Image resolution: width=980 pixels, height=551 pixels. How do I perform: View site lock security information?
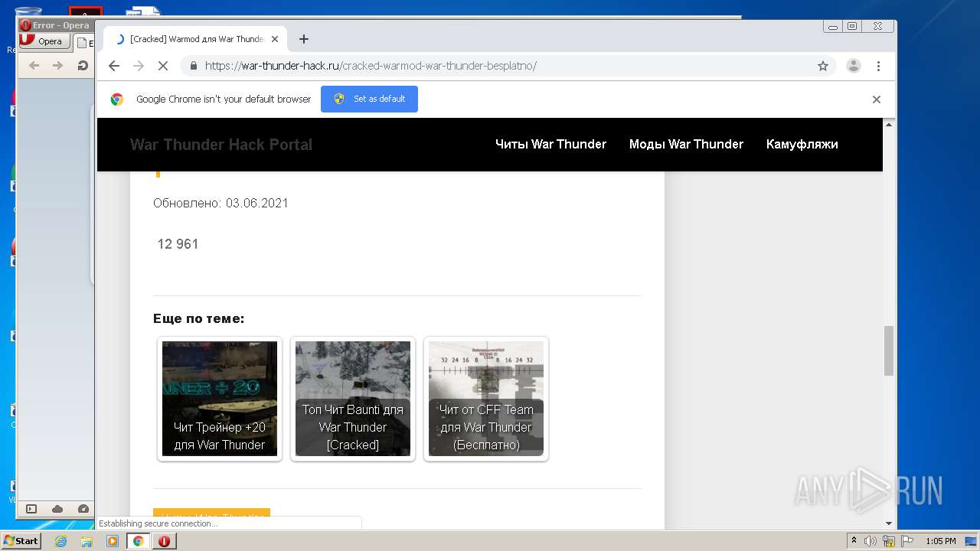[193, 66]
